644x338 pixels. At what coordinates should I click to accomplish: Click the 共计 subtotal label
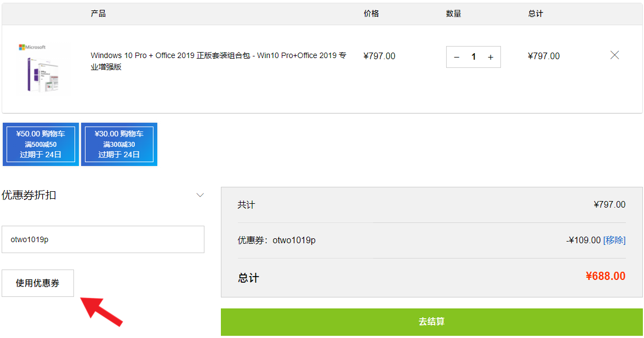(246, 205)
